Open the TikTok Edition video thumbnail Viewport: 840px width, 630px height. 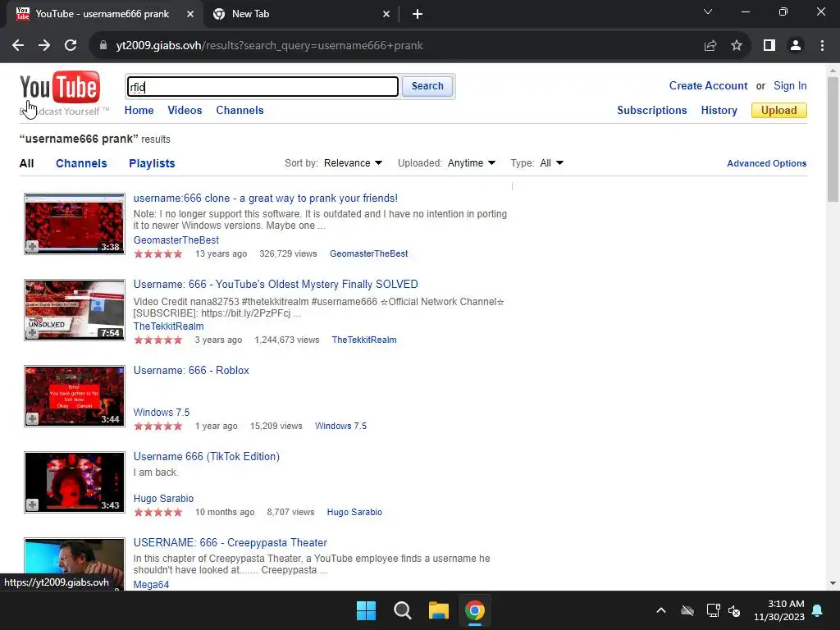[x=75, y=482]
